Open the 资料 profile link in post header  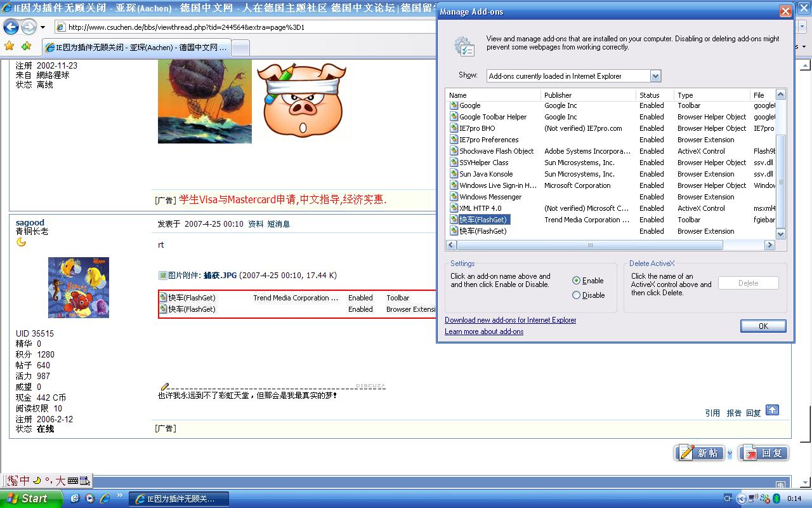256,224
